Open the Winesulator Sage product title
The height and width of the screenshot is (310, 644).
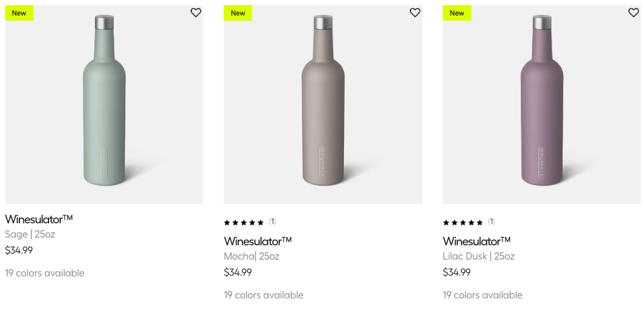pos(39,219)
